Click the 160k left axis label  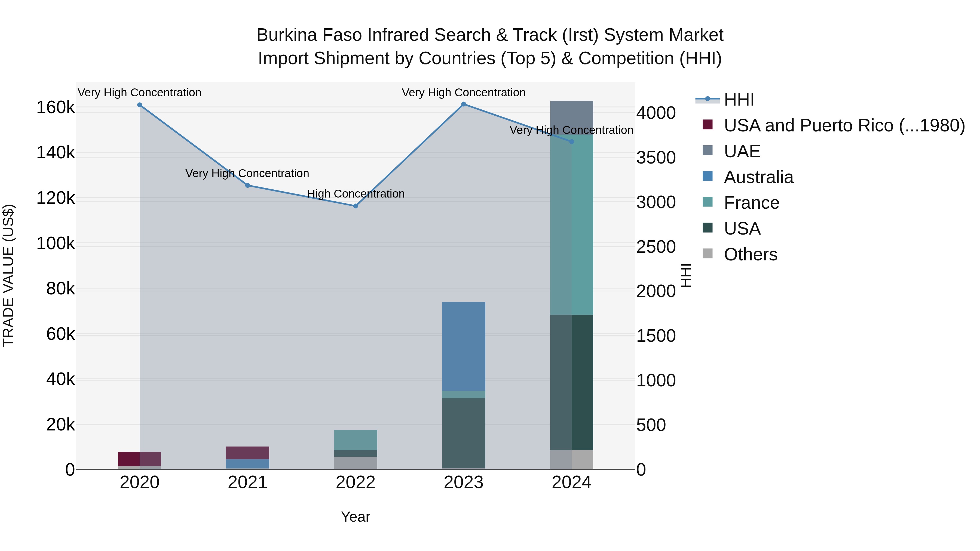coord(56,107)
